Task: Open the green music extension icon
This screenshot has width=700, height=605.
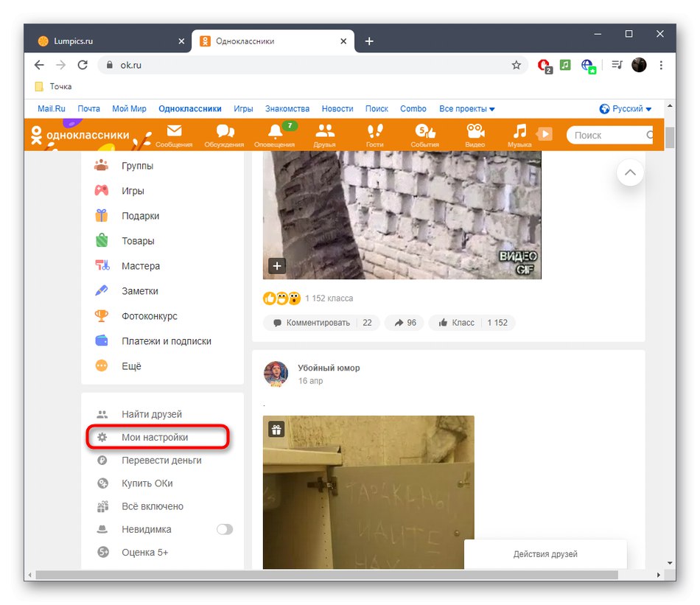Action: coord(565,65)
